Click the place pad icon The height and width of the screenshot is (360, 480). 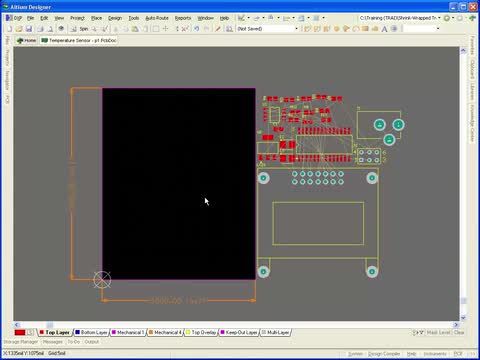pos(336,29)
